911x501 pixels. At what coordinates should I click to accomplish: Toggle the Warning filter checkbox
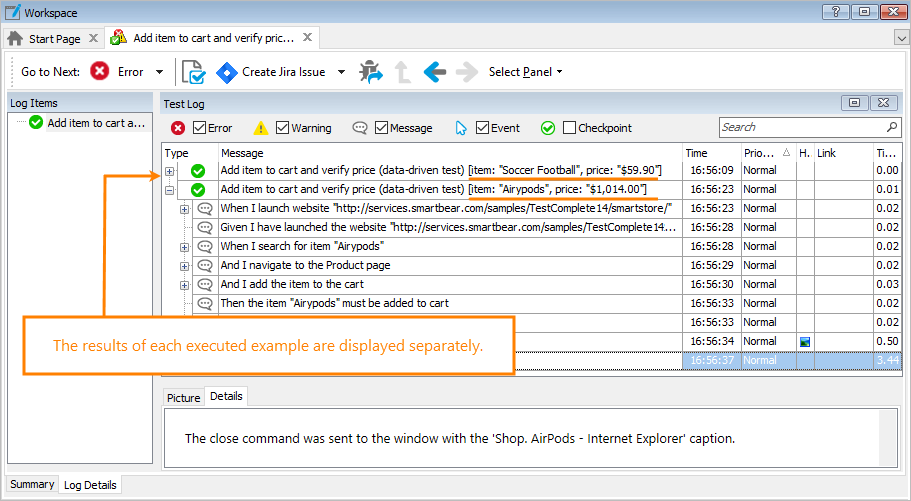click(282, 128)
